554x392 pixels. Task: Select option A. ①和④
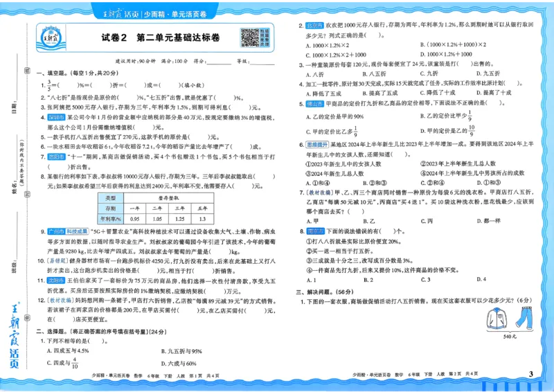pos(318,183)
